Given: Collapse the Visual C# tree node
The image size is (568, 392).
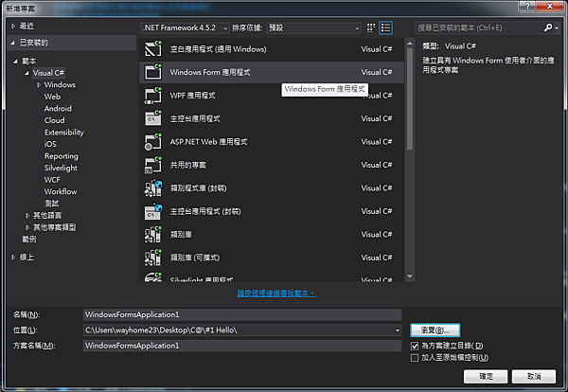Looking at the screenshot, I should point(27,73).
